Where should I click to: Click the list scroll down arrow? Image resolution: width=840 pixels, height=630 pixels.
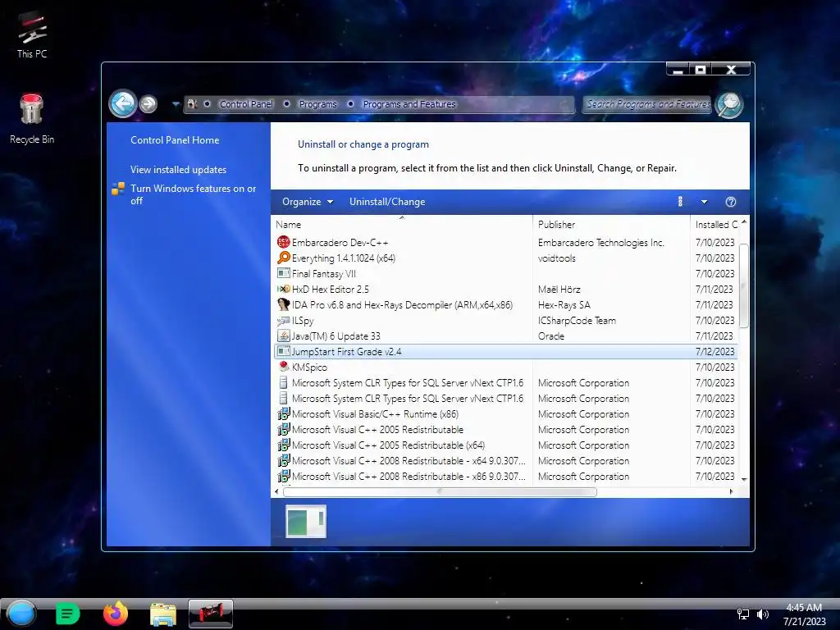[743, 479]
